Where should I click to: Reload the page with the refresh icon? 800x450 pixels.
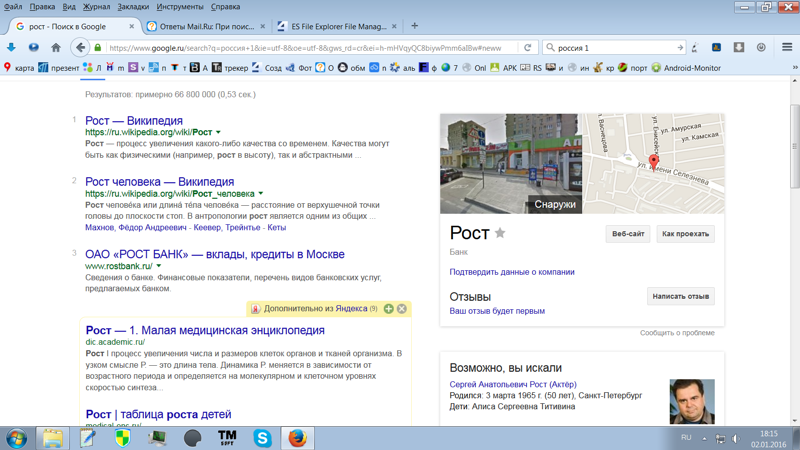tap(528, 47)
